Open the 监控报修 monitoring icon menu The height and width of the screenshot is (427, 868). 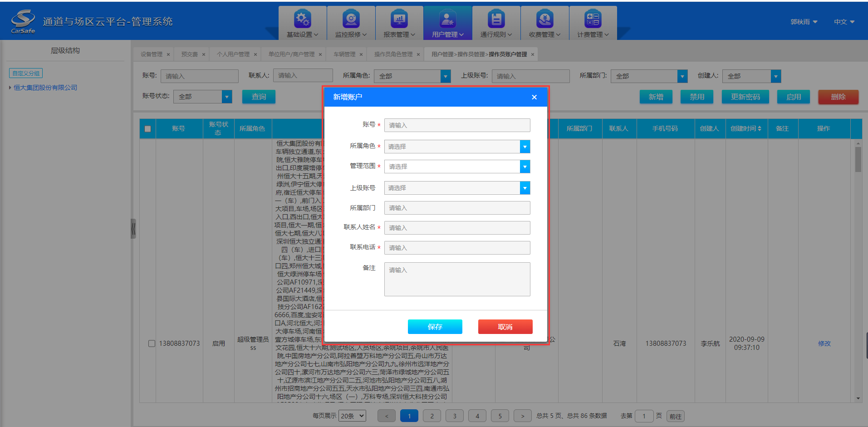351,20
